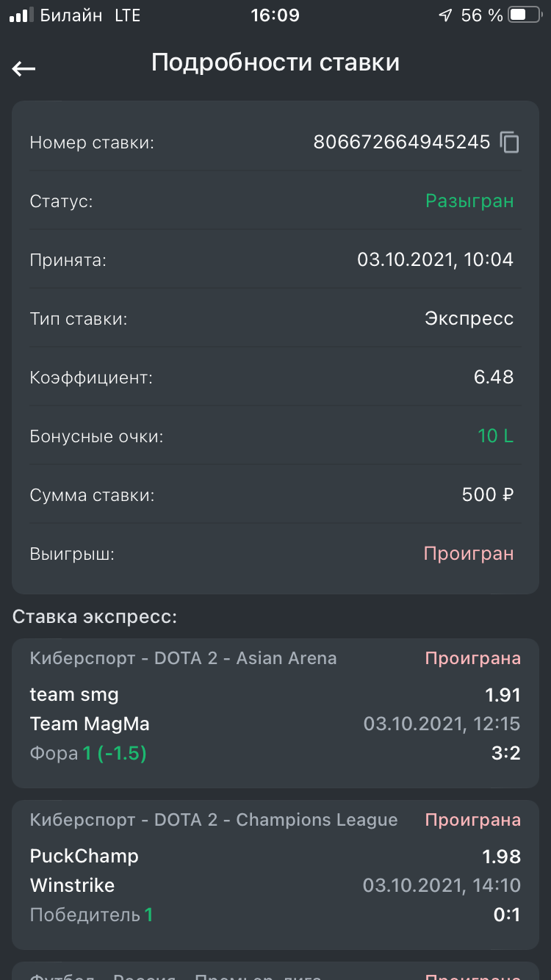
Task: Tap the Подробности ставки page title
Action: (275, 62)
